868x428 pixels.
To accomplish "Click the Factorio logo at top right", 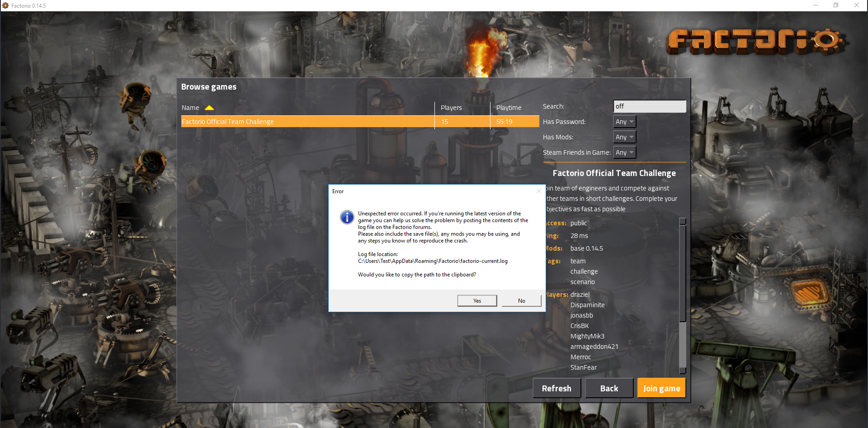I will (755, 41).
